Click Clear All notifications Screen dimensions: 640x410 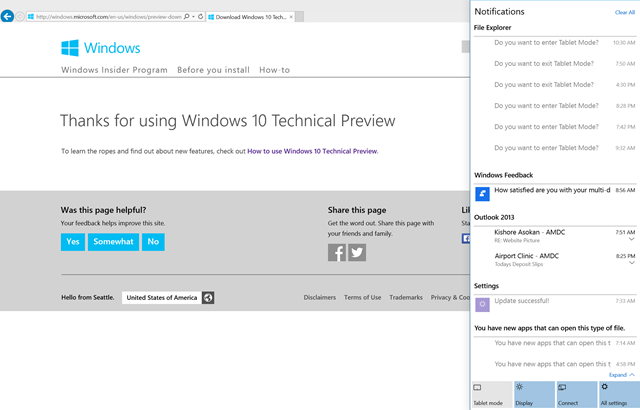click(x=624, y=12)
